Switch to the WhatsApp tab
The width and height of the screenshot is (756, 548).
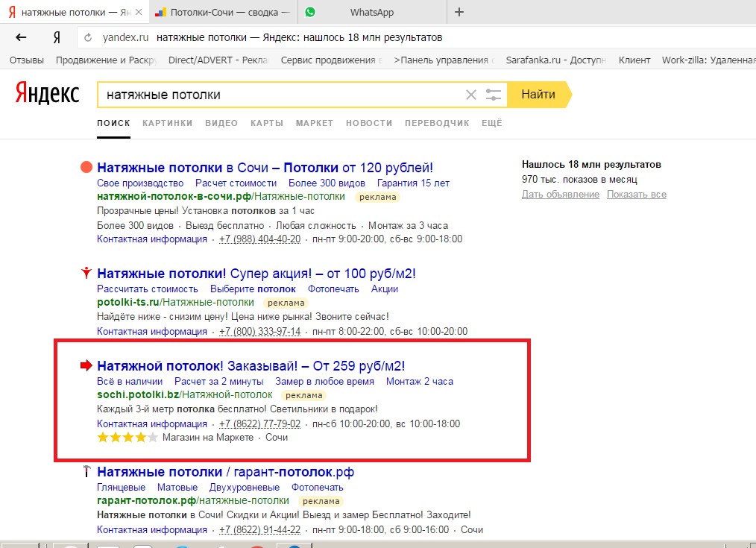(372, 13)
